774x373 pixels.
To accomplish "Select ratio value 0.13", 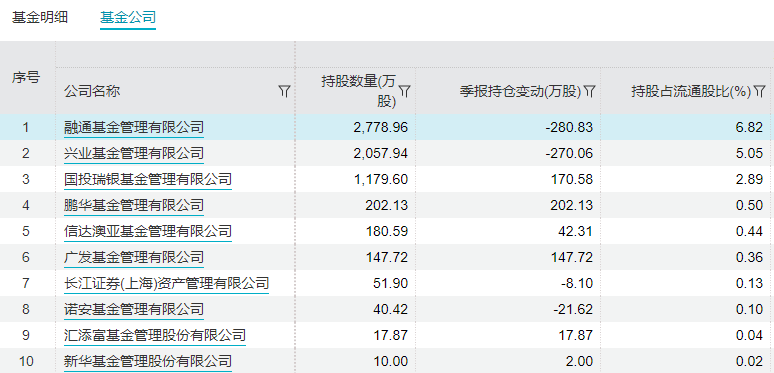I will (749, 283).
